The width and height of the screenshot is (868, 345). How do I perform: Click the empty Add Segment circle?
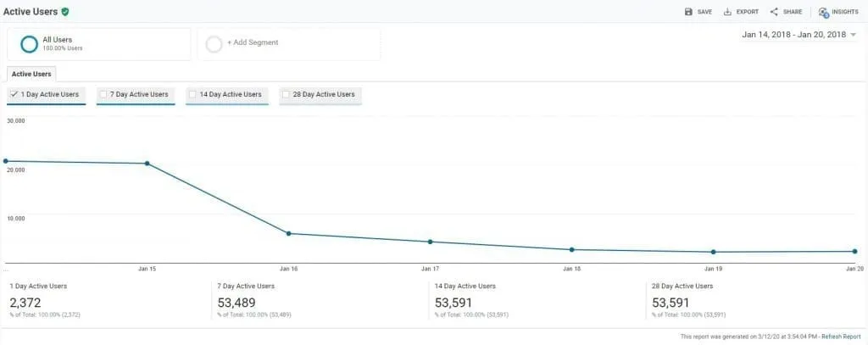(x=214, y=44)
